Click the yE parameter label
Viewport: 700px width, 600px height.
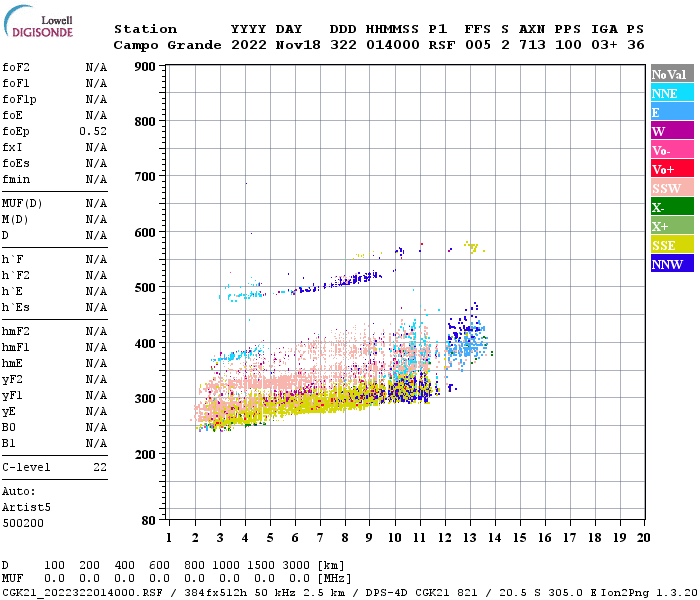[x=9, y=412]
